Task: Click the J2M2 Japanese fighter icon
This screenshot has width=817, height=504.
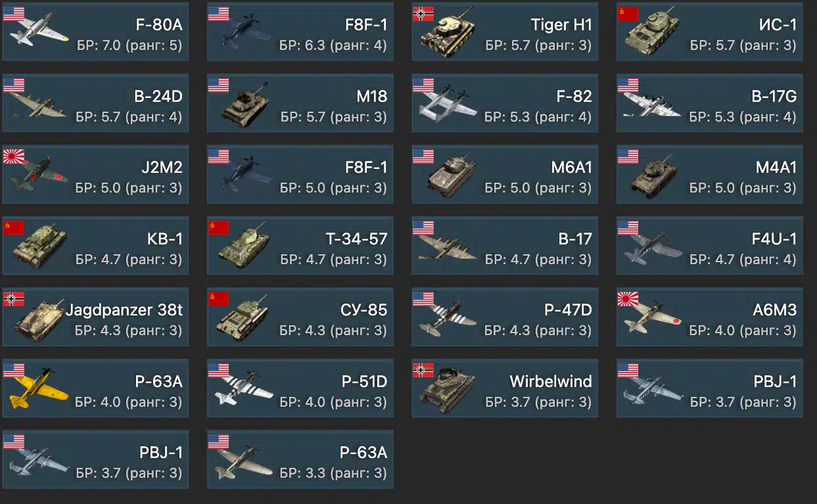Action: point(37,175)
